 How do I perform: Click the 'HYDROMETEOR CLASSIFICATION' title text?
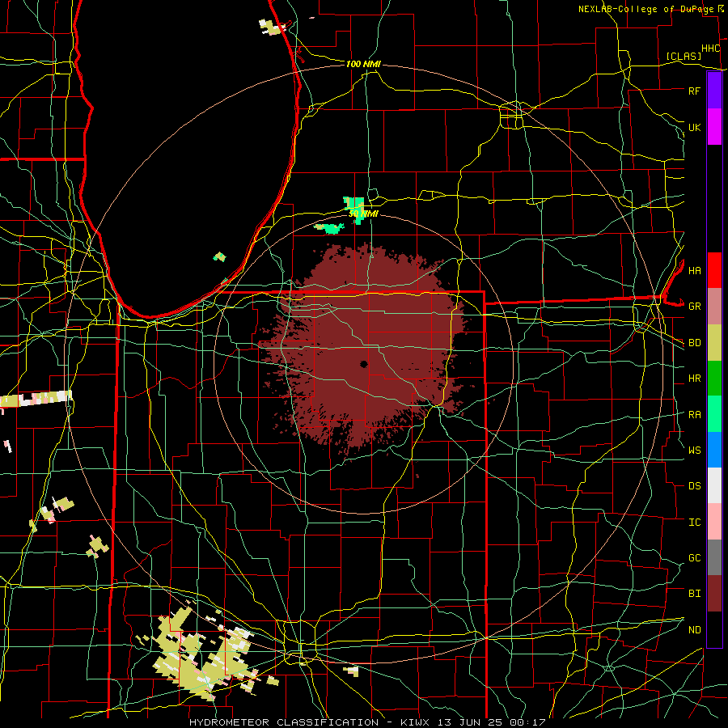click(x=284, y=722)
